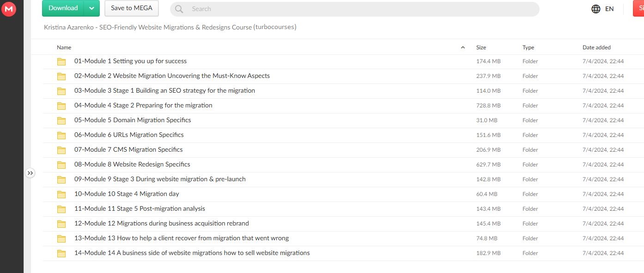Click folder icon for Module 1 Setting you up

[x=61, y=61]
